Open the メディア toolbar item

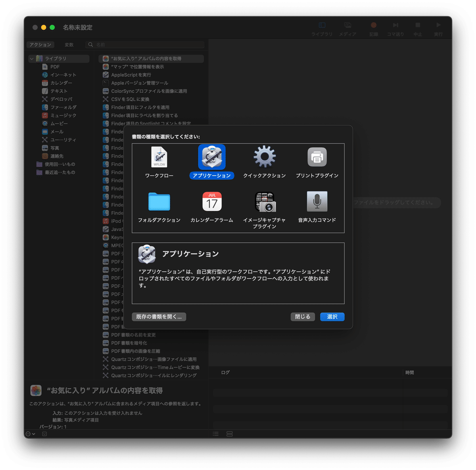click(347, 29)
